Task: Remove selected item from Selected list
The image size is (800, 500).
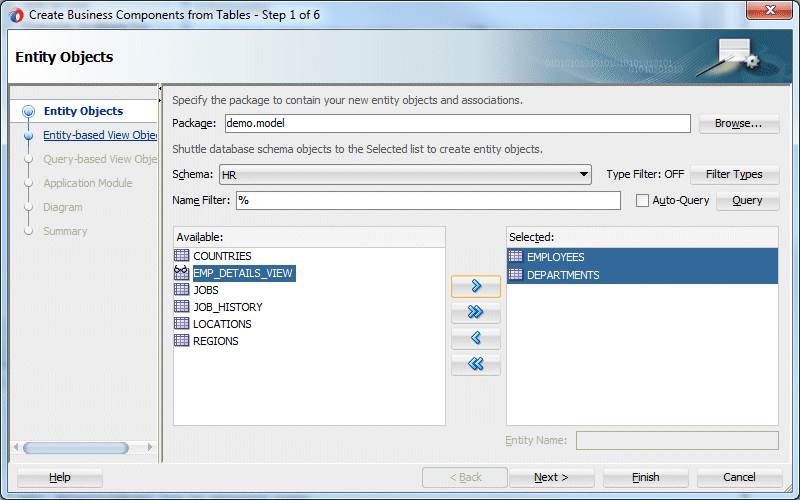Action: [476, 338]
